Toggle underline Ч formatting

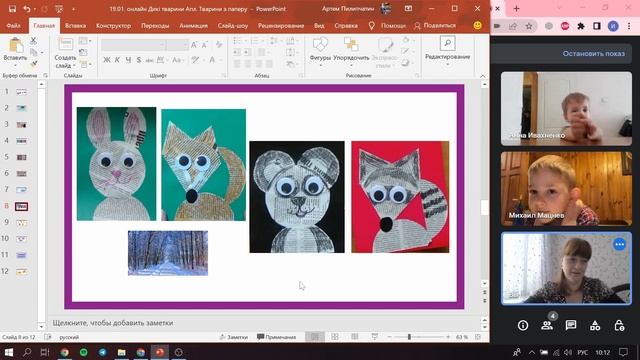(128, 60)
